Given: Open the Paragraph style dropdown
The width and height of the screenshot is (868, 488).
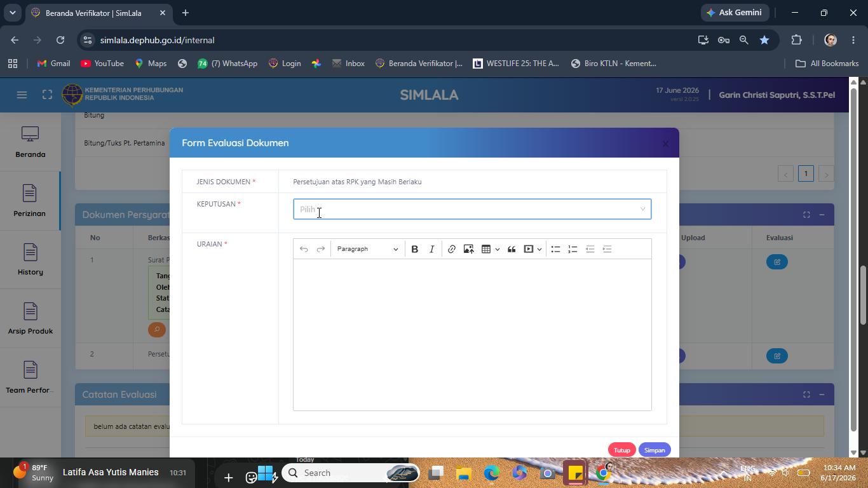Looking at the screenshot, I should click(367, 249).
